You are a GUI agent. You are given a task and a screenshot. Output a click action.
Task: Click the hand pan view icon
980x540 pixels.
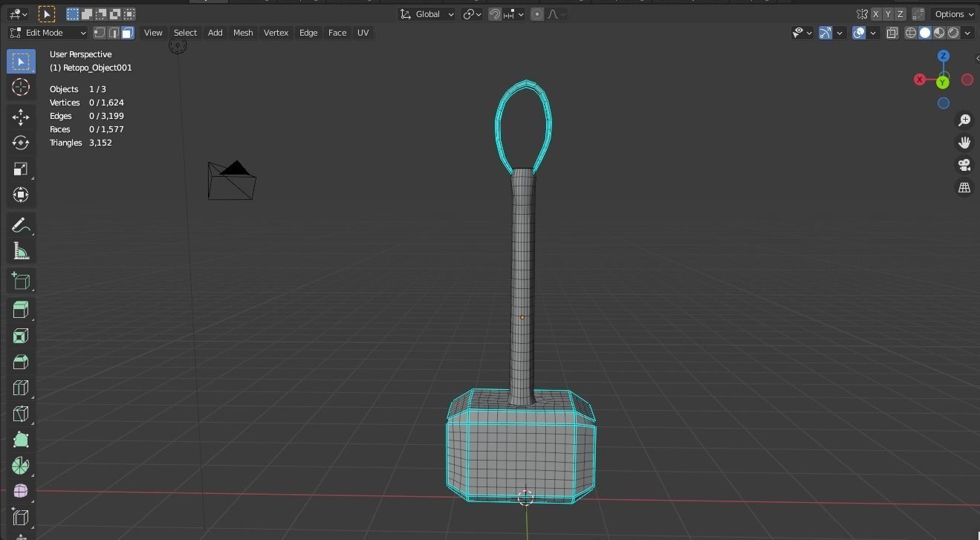pos(964,143)
